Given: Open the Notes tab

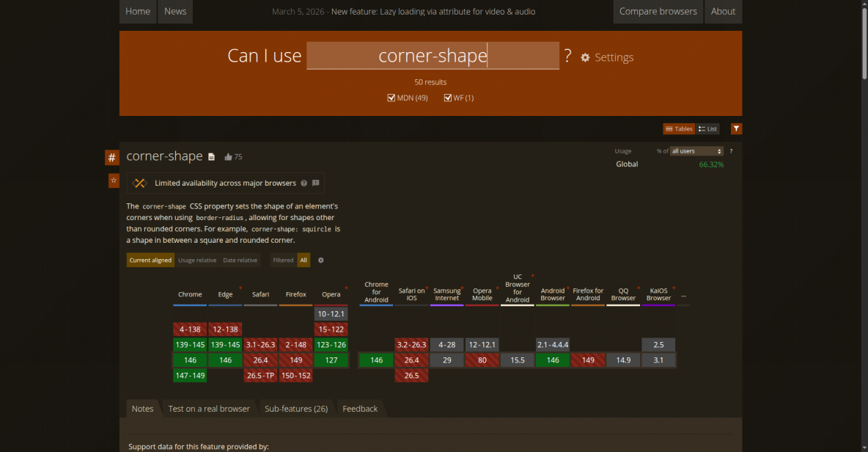Looking at the screenshot, I should click(142, 409).
